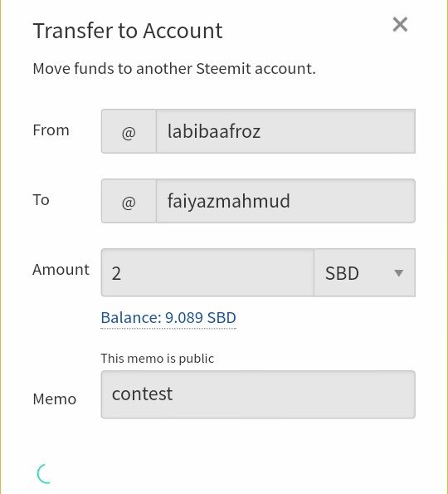Click the This memo is public note

point(158,359)
